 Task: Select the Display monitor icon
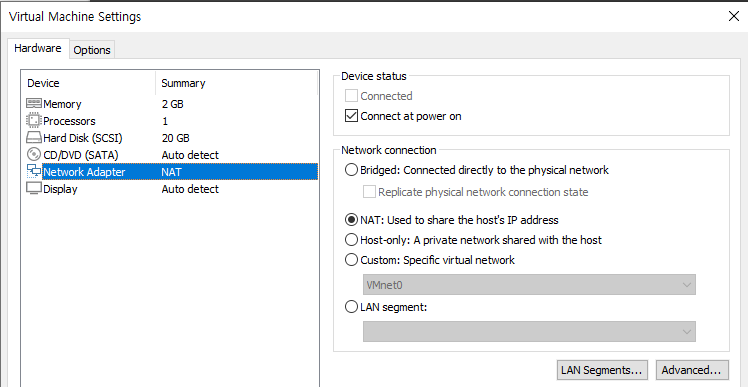34,189
